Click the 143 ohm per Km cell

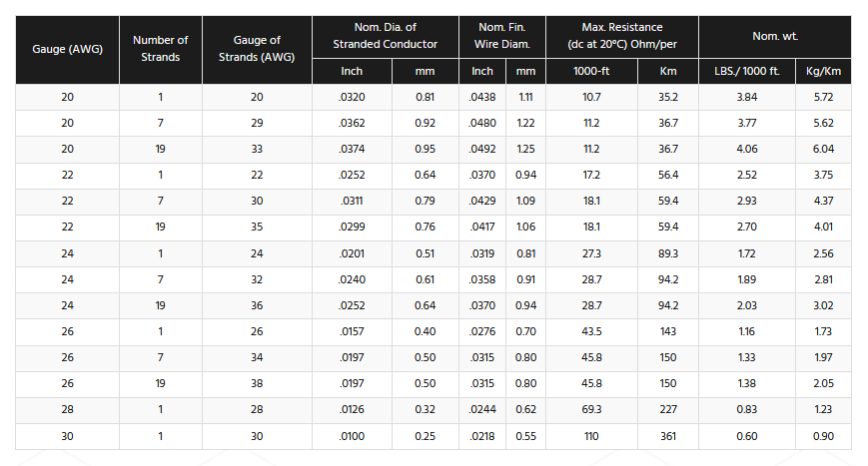click(x=668, y=331)
